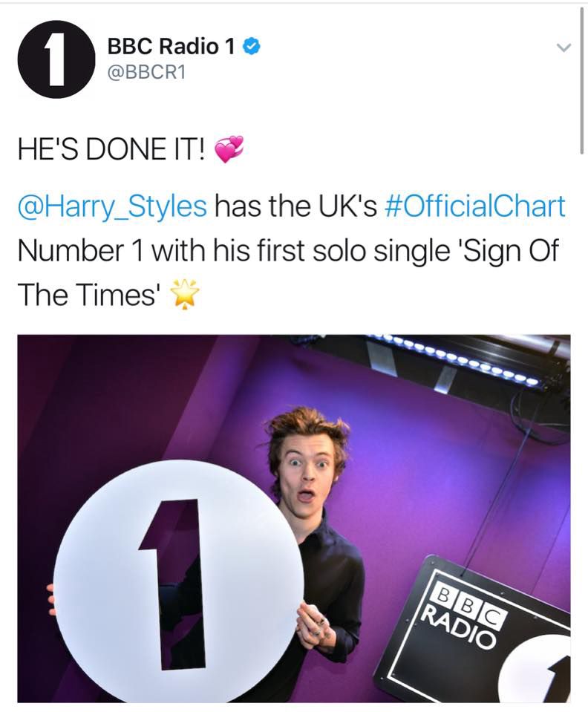The width and height of the screenshot is (588, 712).
Task: Expand the tweet options chevron
Action: coord(563,48)
